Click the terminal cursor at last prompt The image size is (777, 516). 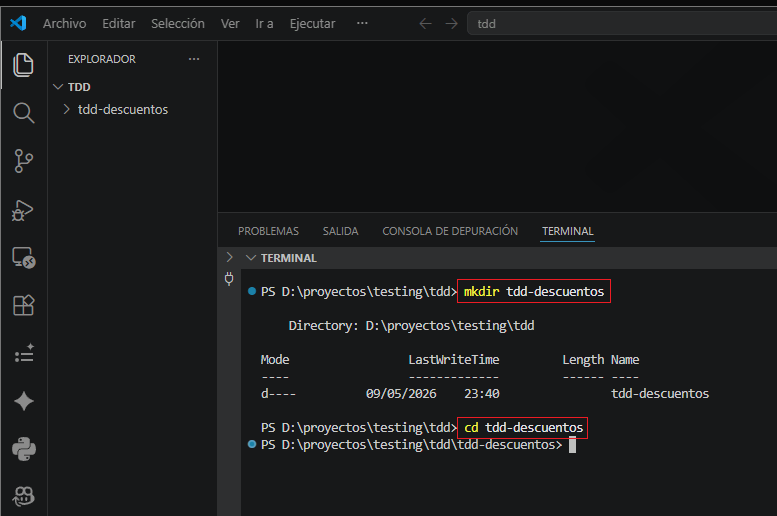[x=572, y=445]
